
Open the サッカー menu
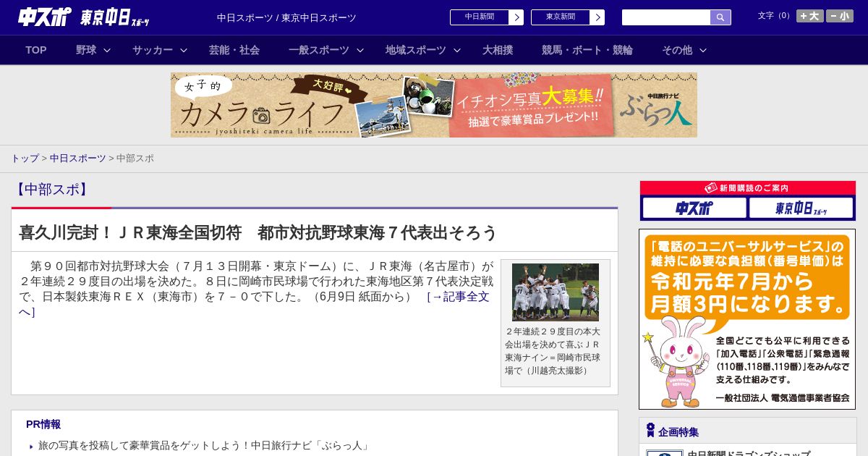(153, 50)
